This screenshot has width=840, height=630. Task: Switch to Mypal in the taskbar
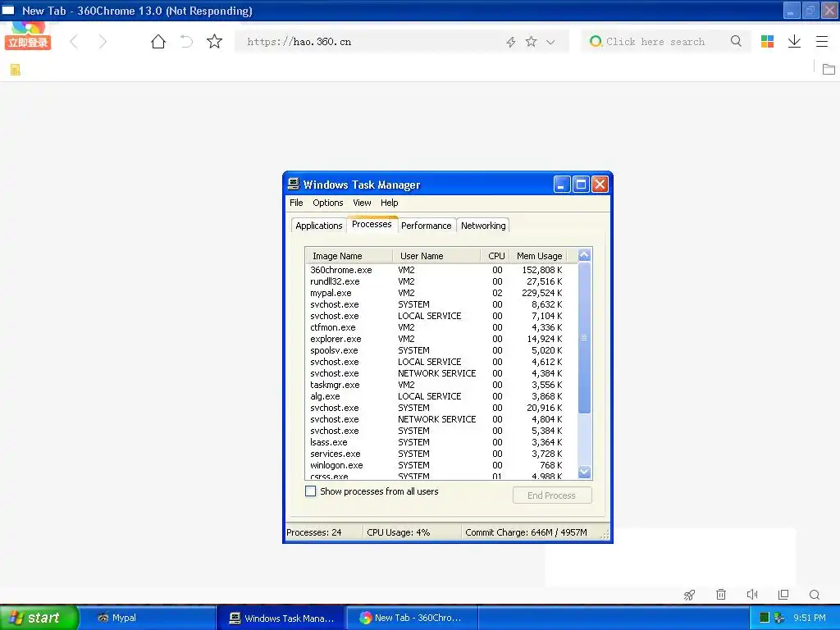(x=149, y=618)
